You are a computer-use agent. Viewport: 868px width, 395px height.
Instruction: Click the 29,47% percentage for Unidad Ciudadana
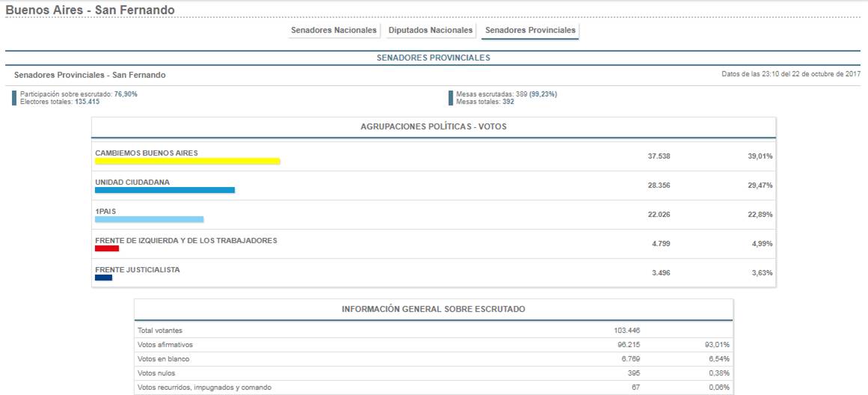759,186
